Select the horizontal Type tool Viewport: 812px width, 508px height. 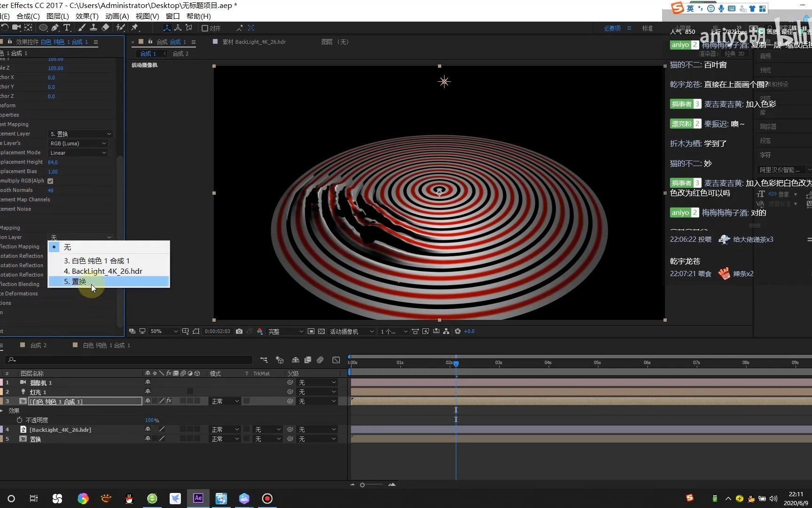tap(67, 28)
